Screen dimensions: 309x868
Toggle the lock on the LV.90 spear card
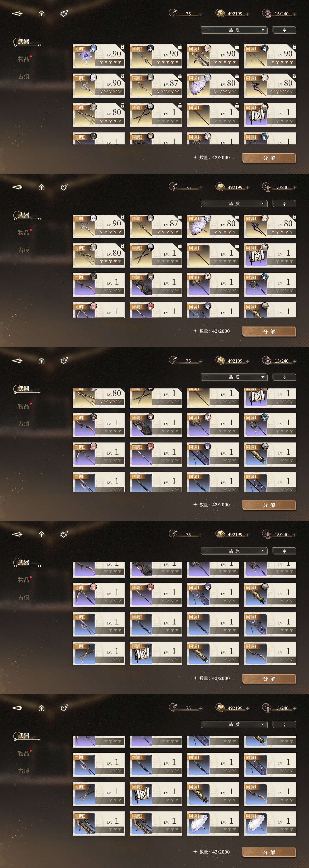pos(180,47)
